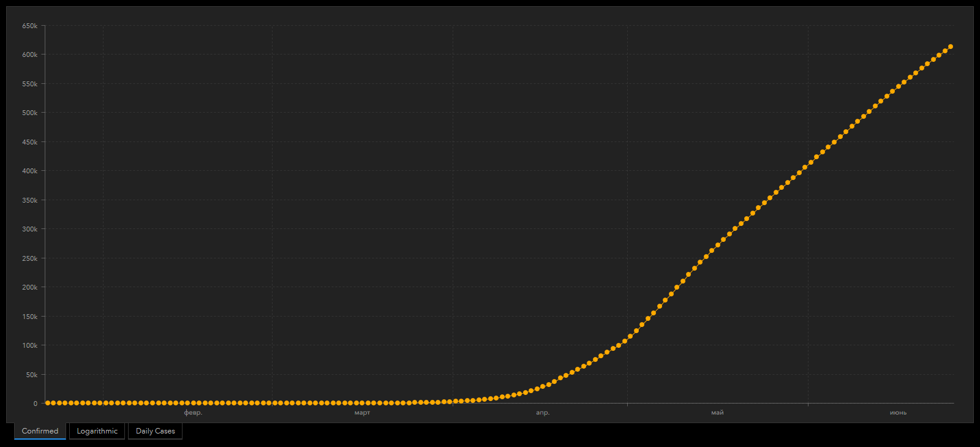The image size is (980, 447).
Task: Click the 350k y-axis label
Action: pos(30,200)
